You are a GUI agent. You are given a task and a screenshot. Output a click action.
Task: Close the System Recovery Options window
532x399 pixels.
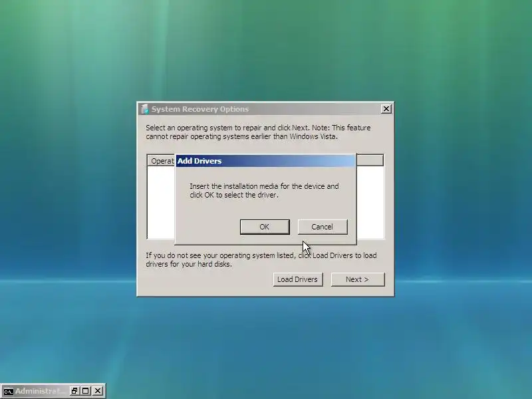386,109
